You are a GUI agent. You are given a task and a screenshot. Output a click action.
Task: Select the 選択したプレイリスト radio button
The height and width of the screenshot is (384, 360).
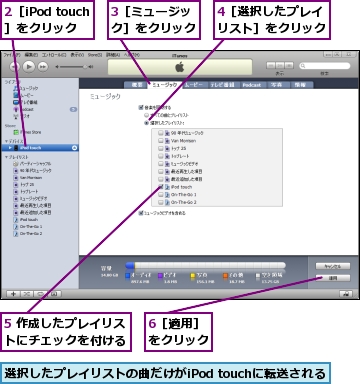(146, 123)
